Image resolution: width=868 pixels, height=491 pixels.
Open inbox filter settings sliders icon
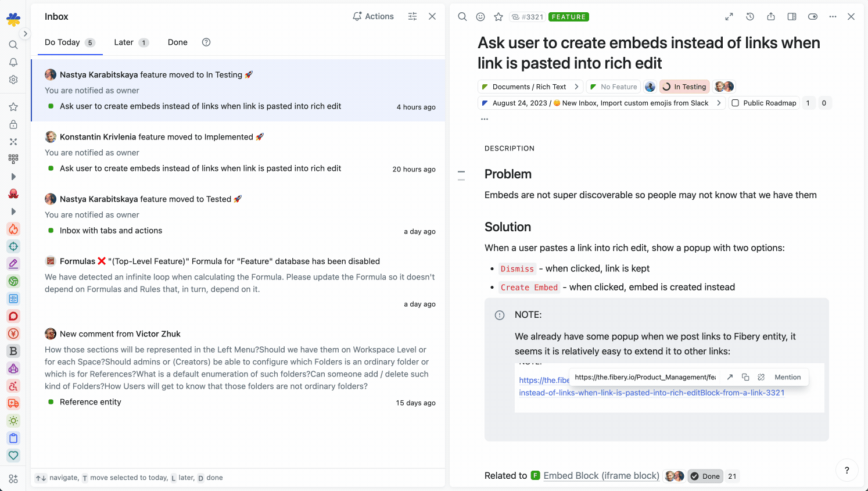(413, 17)
